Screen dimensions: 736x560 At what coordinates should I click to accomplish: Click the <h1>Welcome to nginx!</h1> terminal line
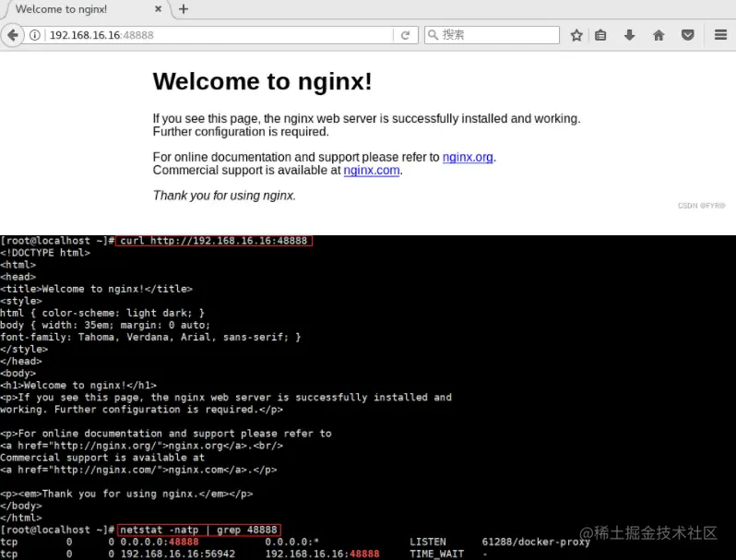[78, 386]
